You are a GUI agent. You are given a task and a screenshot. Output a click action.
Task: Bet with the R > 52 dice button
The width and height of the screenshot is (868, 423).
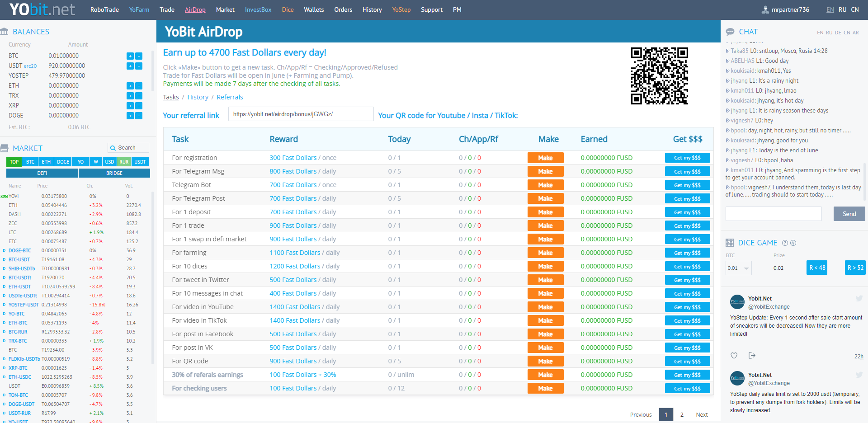click(855, 268)
